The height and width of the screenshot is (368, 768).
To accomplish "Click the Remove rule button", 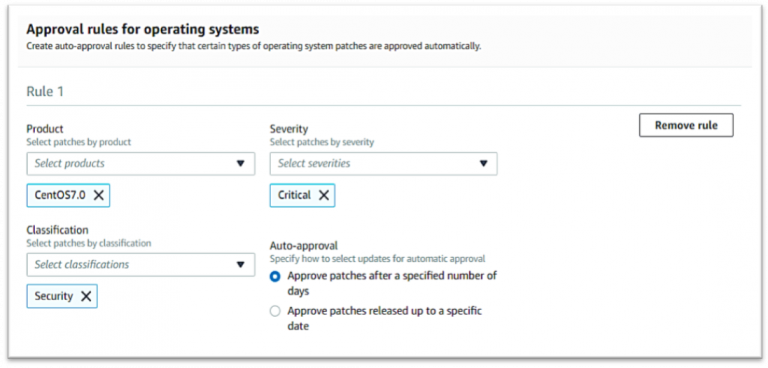I will click(686, 125).
